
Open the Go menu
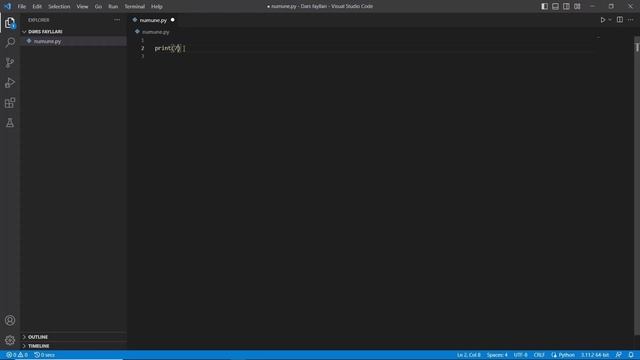(98, 6)
